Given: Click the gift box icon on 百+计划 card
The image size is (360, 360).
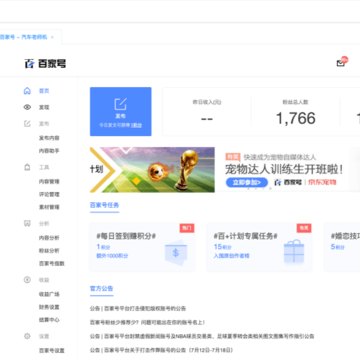Looking at the screenshot, I should [x=294, y=252].
